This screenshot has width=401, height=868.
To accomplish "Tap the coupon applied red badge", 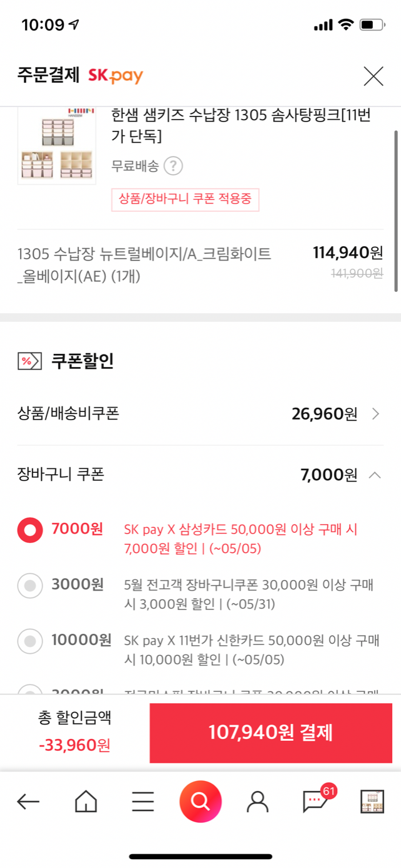I will click(185, 200).
